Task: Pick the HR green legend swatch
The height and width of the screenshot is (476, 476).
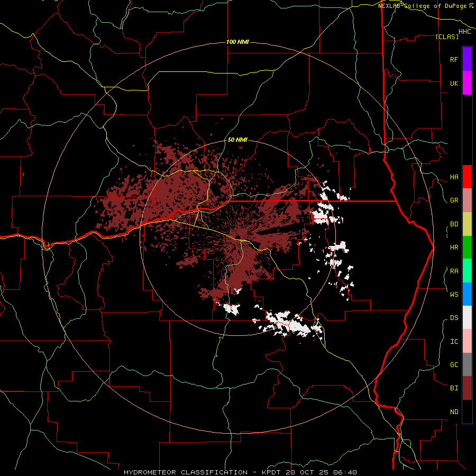Action: [x=467, y=247]
